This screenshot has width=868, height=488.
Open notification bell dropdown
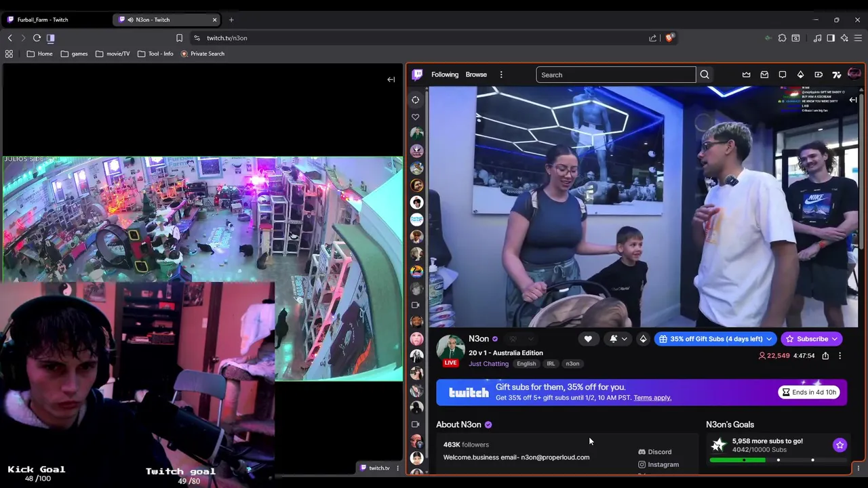[618, 339]
